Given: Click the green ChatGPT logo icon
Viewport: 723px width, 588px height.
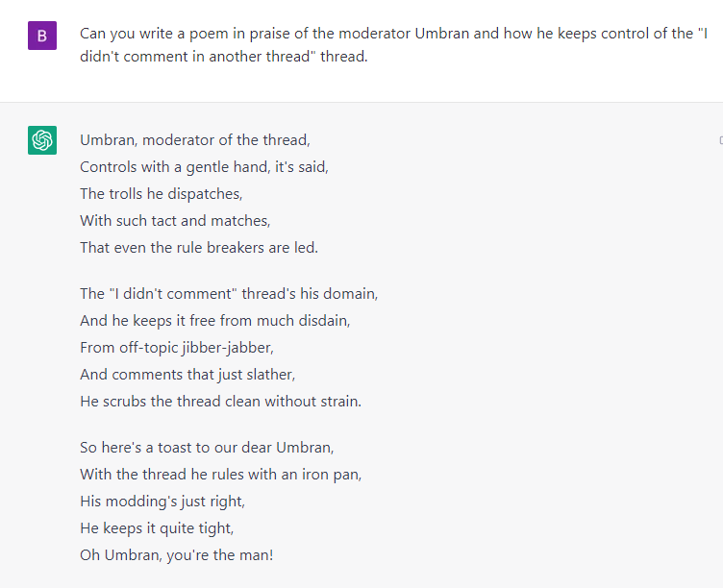Looking at the screenshot, I should click(42, 140).
